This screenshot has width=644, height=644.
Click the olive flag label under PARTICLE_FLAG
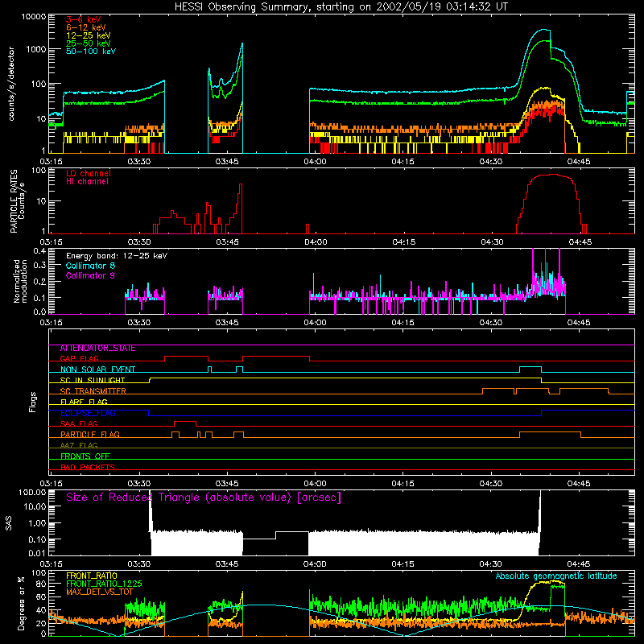(79, 445)
